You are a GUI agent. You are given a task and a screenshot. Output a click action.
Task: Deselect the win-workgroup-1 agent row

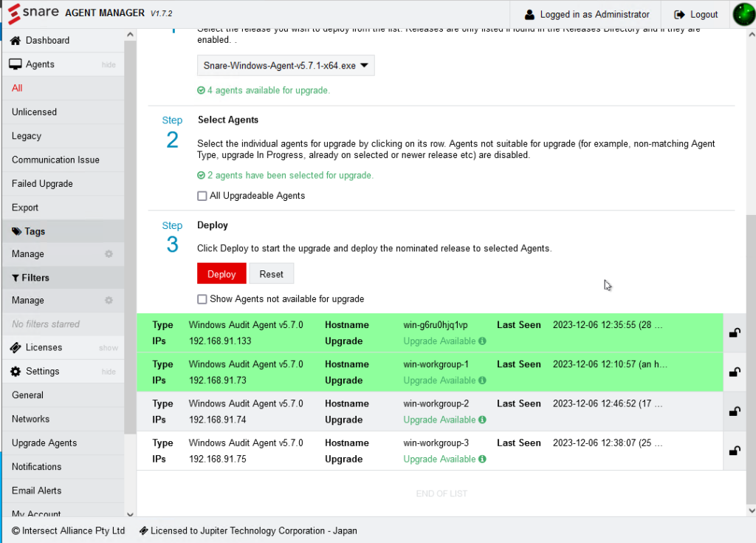point(430,372)
